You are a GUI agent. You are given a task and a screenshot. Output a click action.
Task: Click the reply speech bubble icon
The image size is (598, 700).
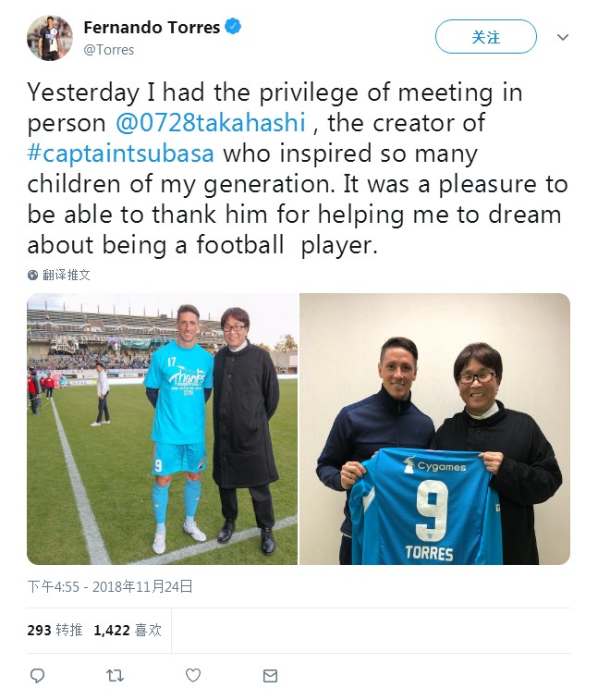(37, 676)
